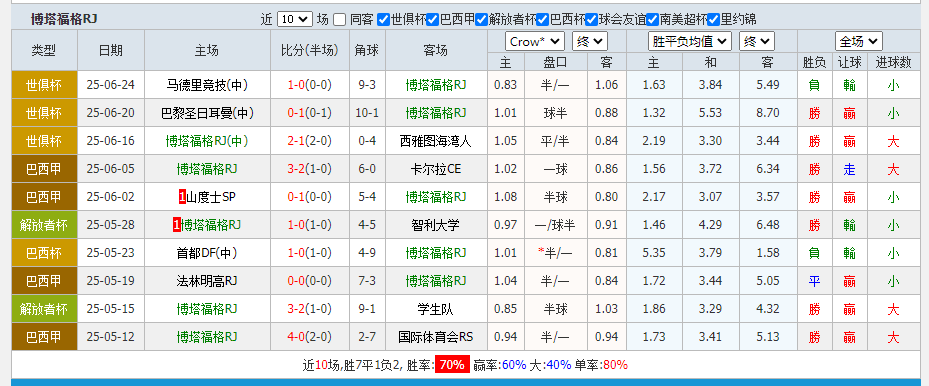
Task: Open the 首都DF(中) team link
Action: click(x=207, y=253)
